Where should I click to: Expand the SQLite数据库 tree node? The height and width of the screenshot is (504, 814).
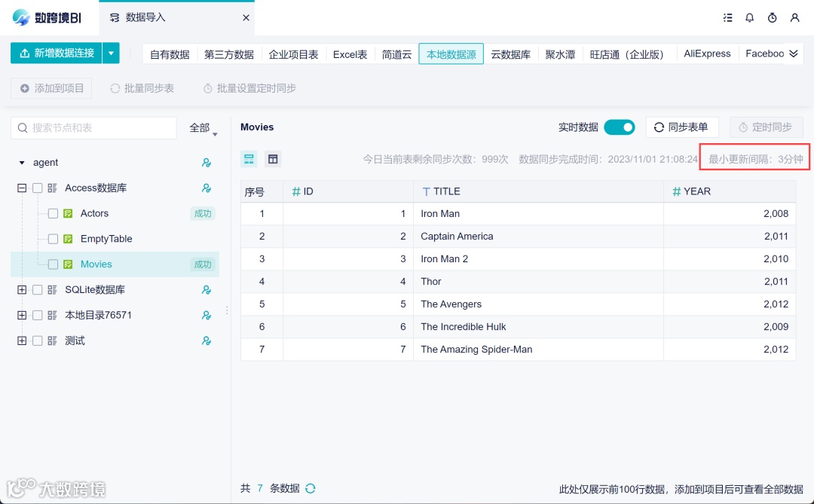pyautogui.click(x=22, y=289)
